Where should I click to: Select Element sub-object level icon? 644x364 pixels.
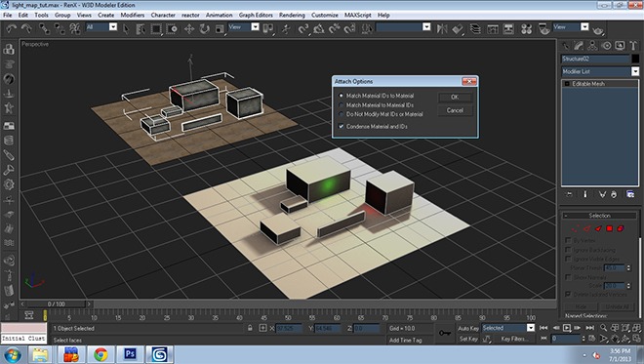[x=621, y=228]
